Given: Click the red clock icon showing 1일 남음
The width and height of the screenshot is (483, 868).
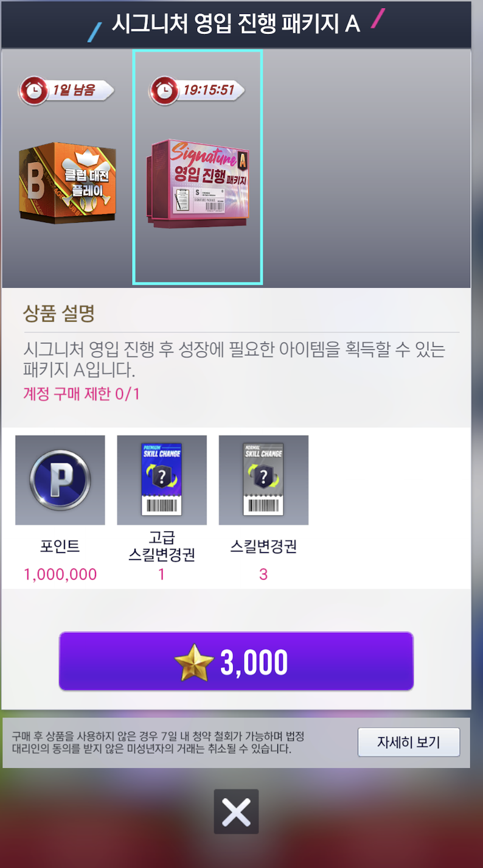Looking at the screenshot, I should pos(34,91).
